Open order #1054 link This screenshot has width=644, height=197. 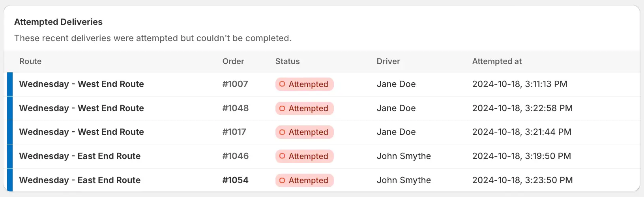tap(236, 180)
